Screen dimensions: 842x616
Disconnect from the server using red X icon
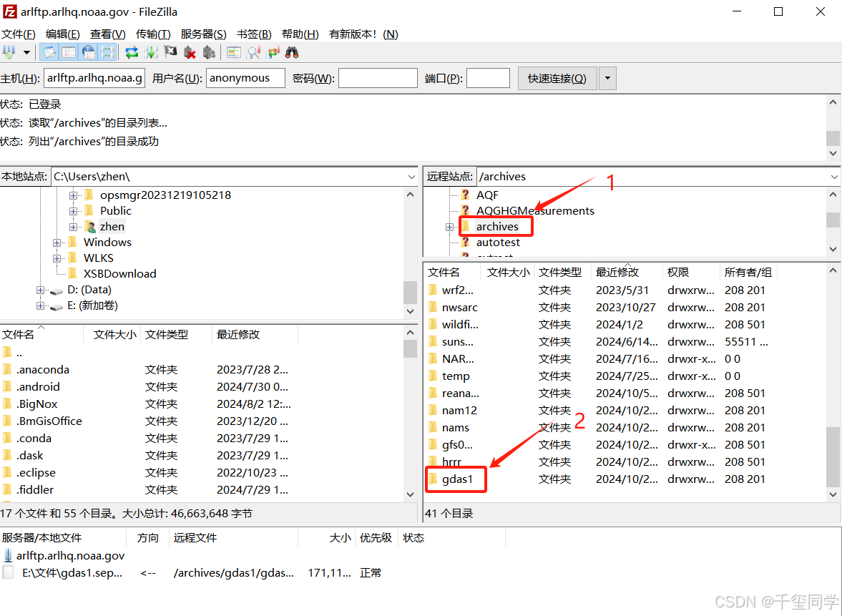(x=190, y=52)
